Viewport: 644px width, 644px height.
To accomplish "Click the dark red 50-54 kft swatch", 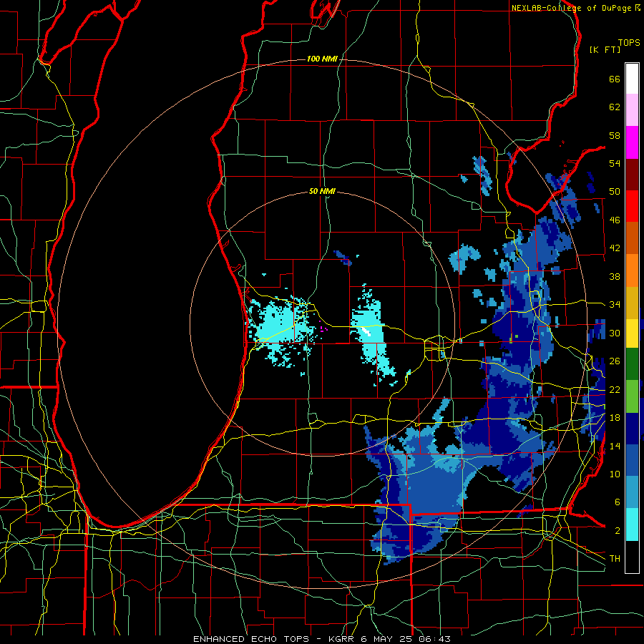I will [632, 175].
